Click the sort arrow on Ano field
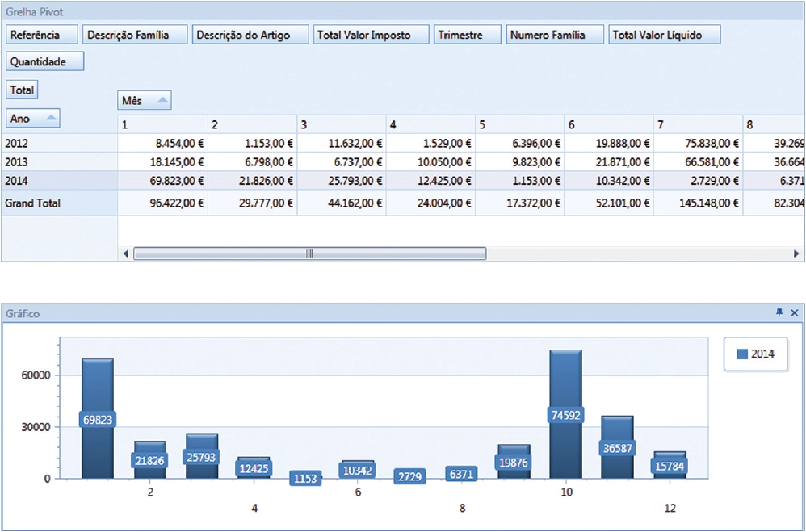Screen dimensions: 806x532 tap(50, 119)
